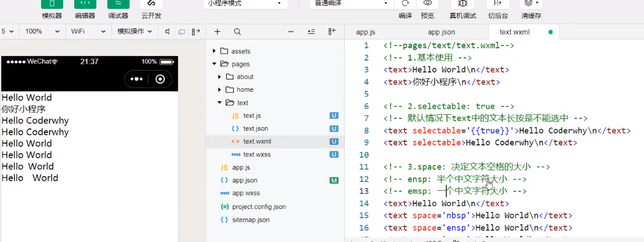Click code line 15 with space='nbsp'
644x242 pixels.
point(478,216)
